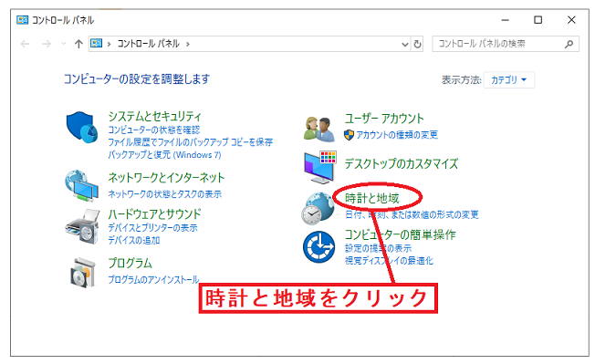Open the User Accounts people icon
Image resolution: width=595 pixels, height=364 pixels.
(319, 129)
